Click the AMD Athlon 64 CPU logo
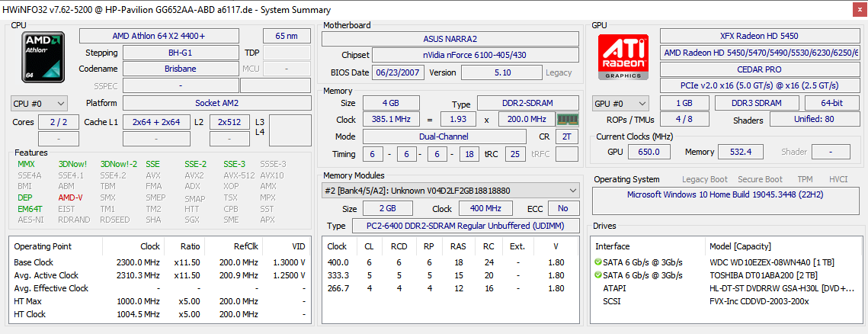Screen dimensions: 868x334 point(43,58)
